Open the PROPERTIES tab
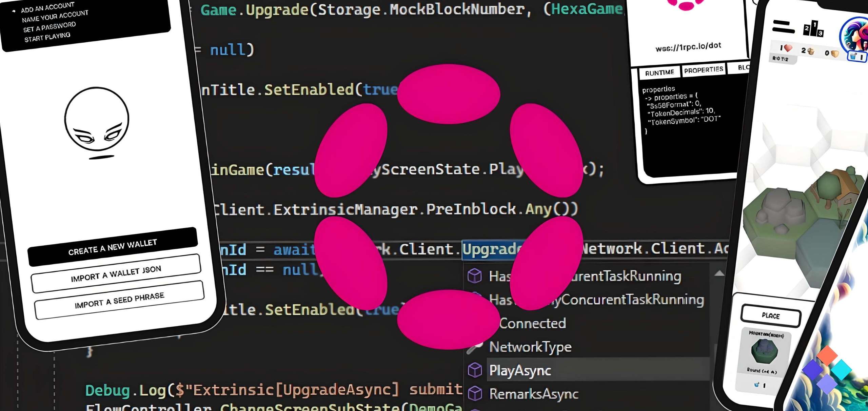 click(704, 70)
